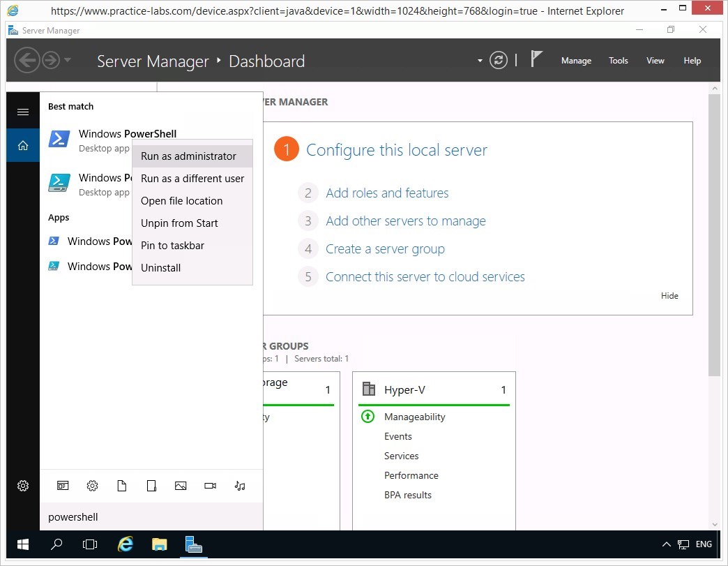Click Create a server group link

(385, 249)
